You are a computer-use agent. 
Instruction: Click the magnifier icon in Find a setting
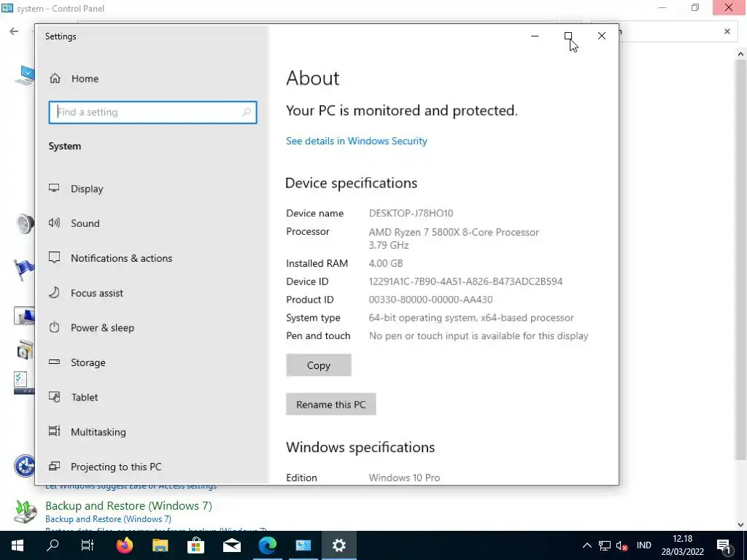[x=247, y=112]
